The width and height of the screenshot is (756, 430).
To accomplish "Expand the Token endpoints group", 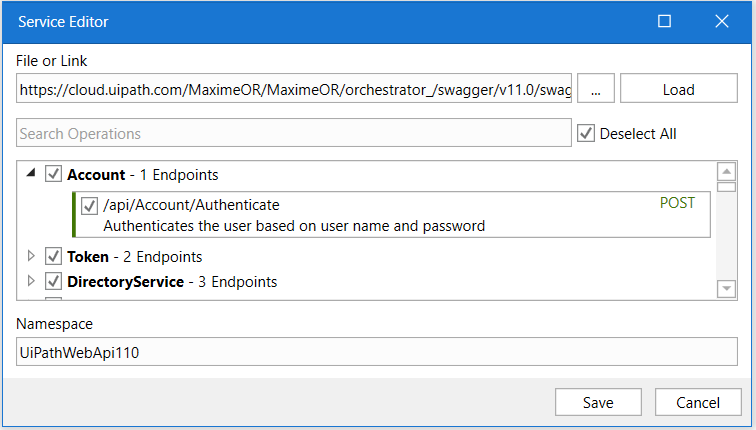I will point(31,257).
